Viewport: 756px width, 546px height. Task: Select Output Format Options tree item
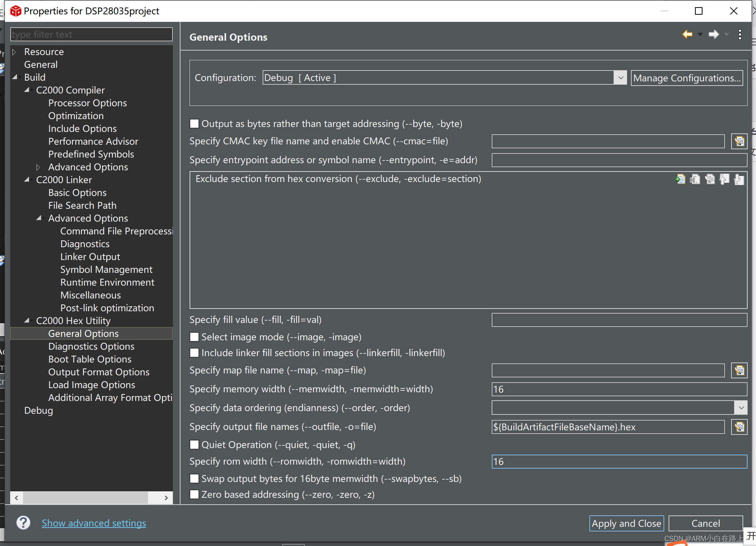99,372
